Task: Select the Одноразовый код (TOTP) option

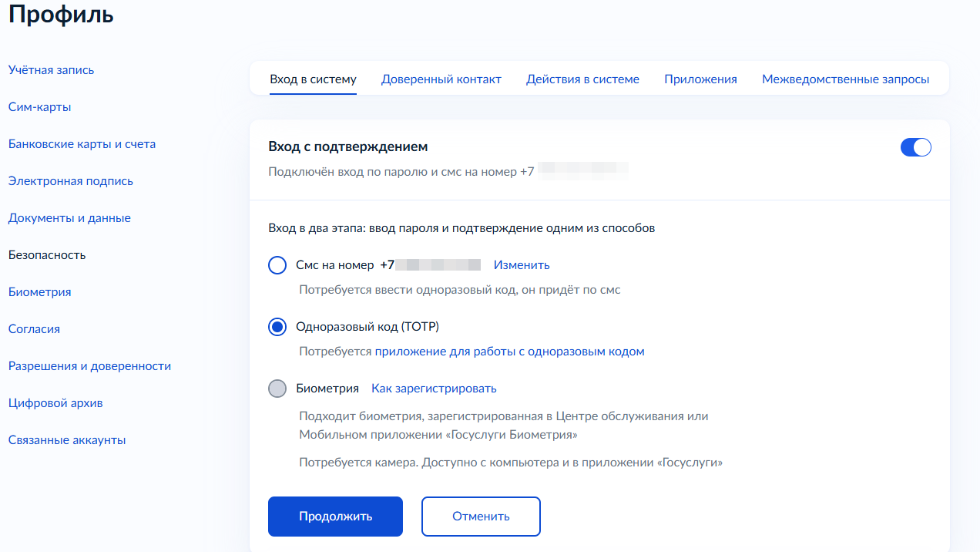Action: 277,326
